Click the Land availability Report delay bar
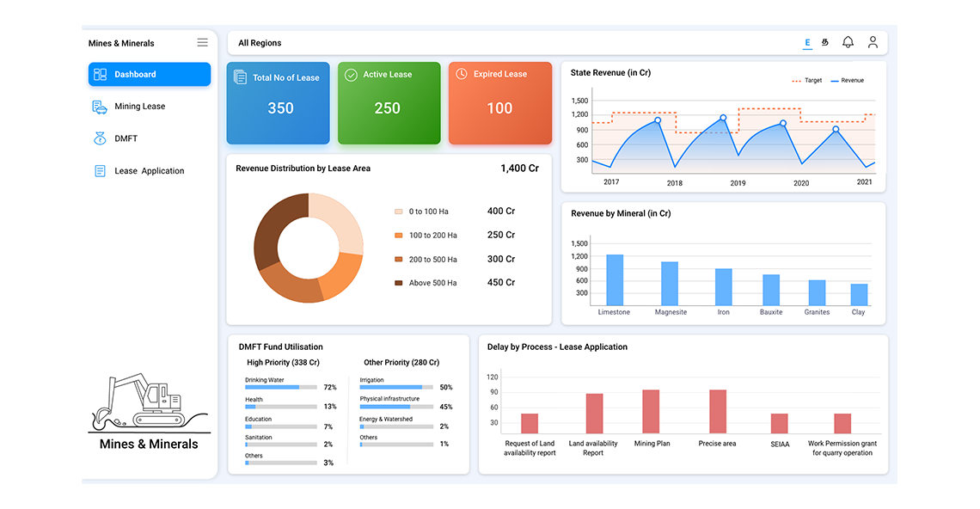The height and width of the screenshot is (509, 980). pos(594,414)
